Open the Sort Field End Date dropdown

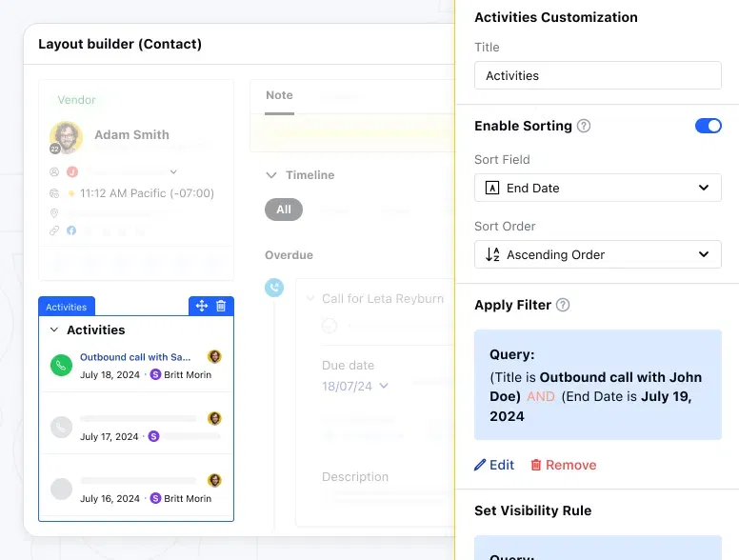click(598, 188)
